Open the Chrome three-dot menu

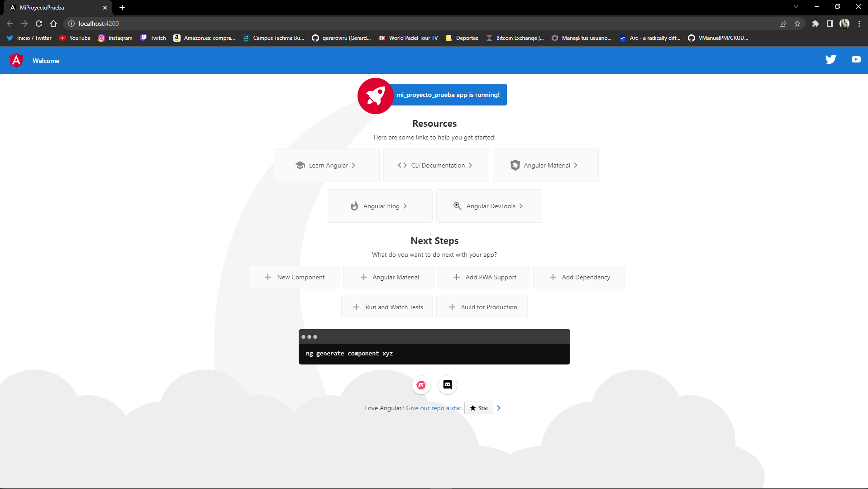coord(859,24)
